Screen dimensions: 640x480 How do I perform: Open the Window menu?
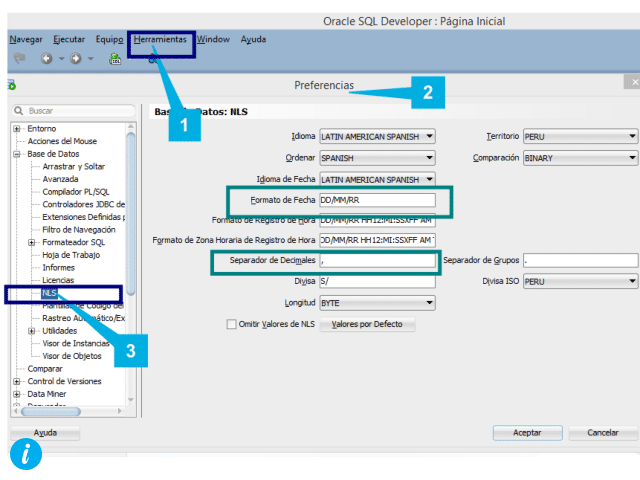point(213,39)
